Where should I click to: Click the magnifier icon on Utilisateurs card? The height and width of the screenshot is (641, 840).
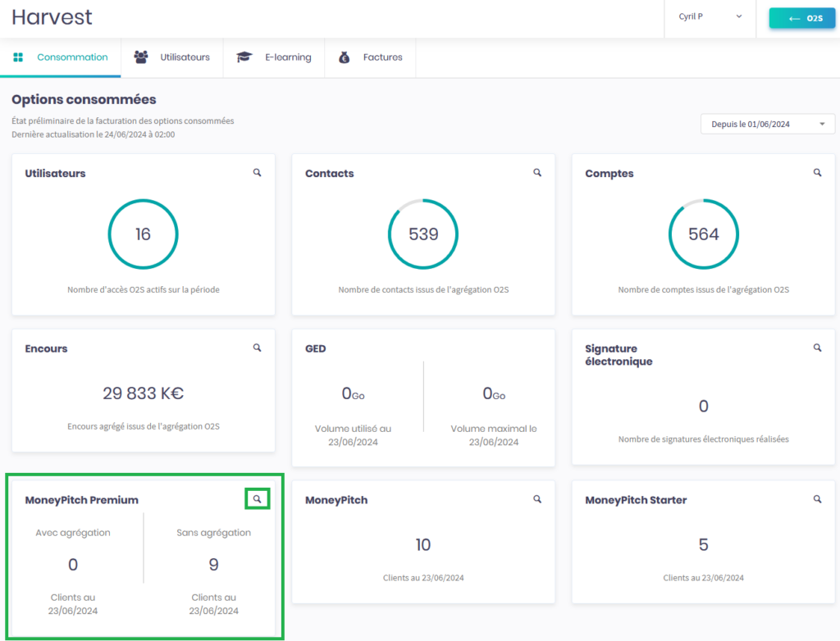[258, 173]
